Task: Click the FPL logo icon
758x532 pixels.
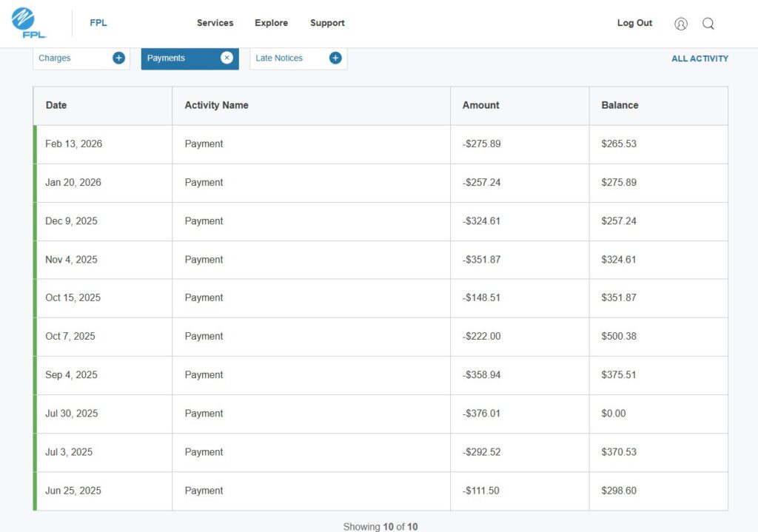Action: pyautogui.click(x=30, y=22)
